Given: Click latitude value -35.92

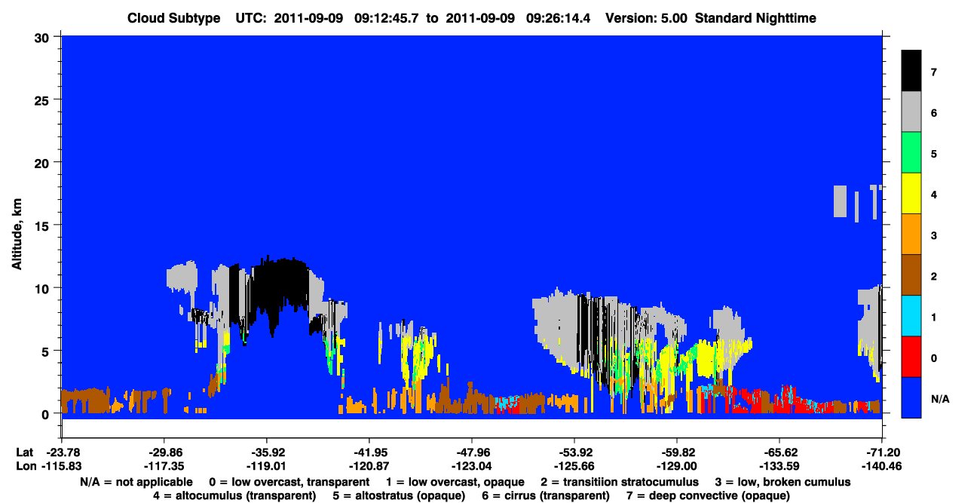Looking at the screenshot, I should (266, 452).
